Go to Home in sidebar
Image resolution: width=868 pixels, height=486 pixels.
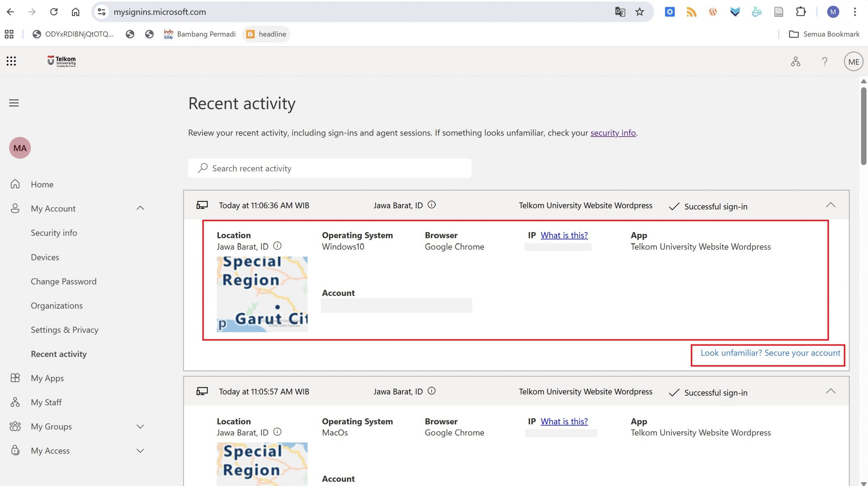(x=42, y=184)
